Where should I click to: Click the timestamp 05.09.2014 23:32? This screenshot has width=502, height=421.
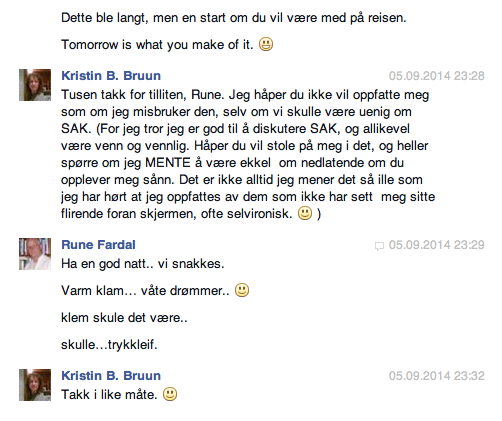click(x=436, y=376)
